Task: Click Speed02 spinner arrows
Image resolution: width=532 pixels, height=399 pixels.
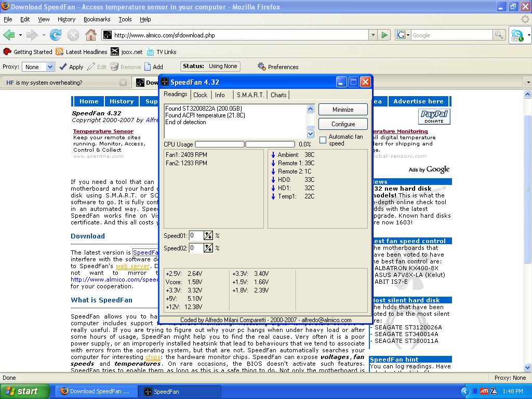Action: [x=208, y=248]
